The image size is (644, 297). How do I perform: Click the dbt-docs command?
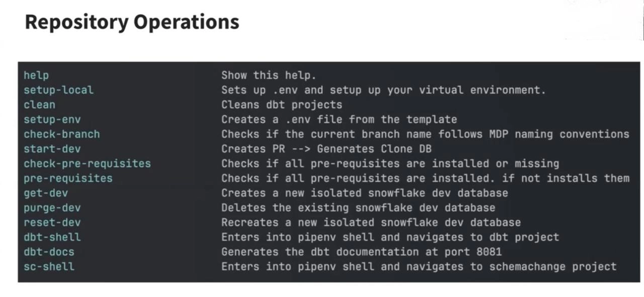click(49, 251)
